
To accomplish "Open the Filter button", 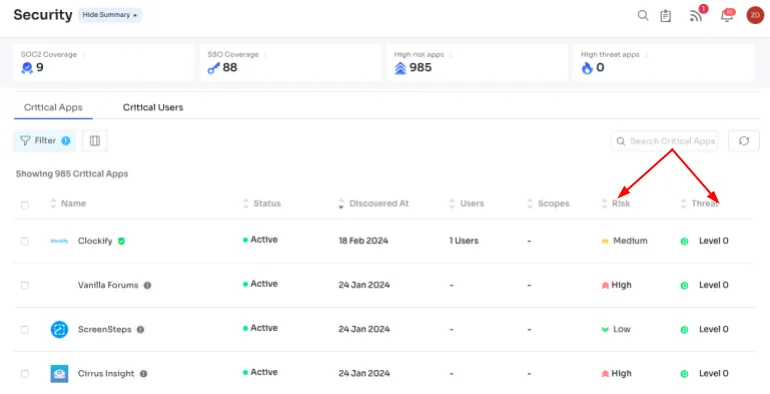I will (45, 141).
